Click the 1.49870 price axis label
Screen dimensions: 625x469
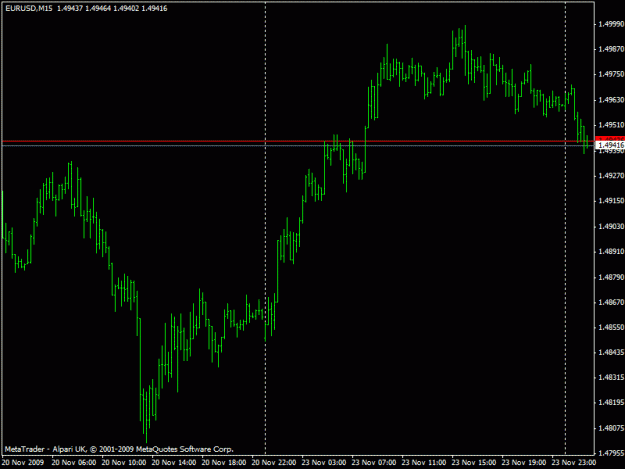tap(611, 49)
